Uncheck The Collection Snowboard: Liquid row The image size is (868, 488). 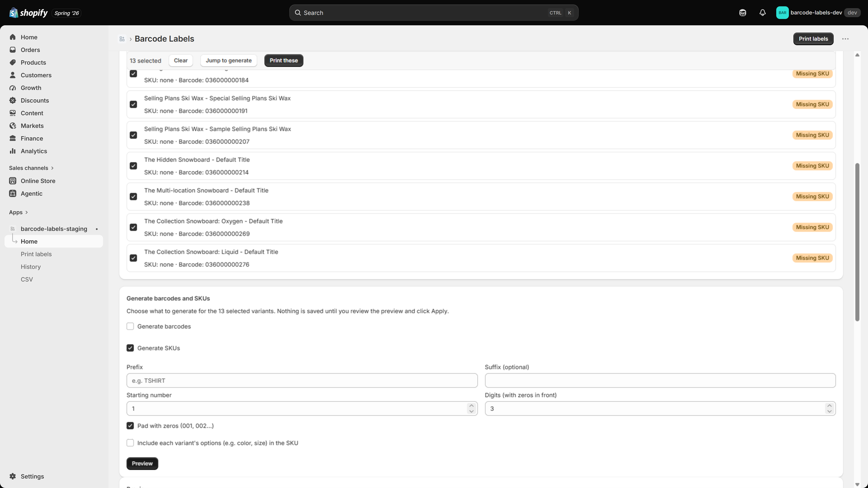click(x=133, y=258)
